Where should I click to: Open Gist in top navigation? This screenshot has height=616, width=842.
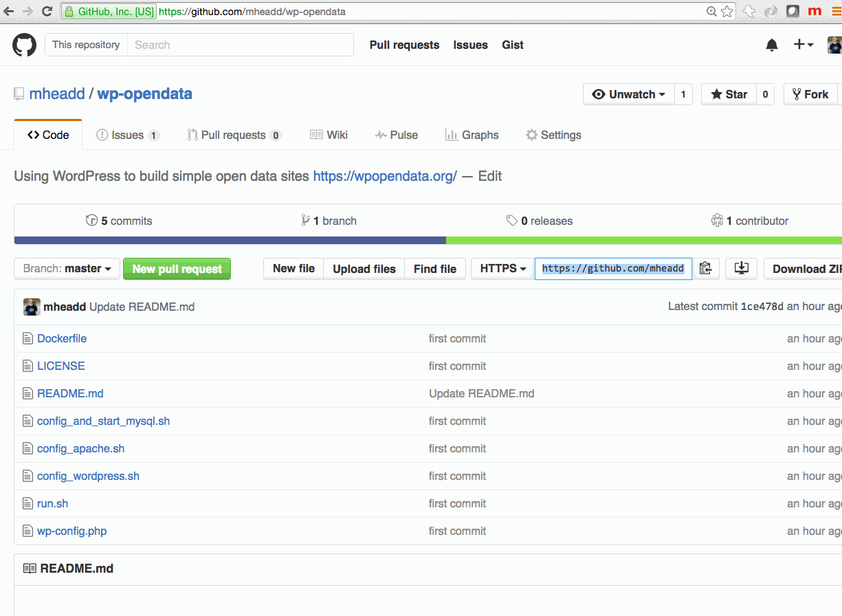[513, 45]
